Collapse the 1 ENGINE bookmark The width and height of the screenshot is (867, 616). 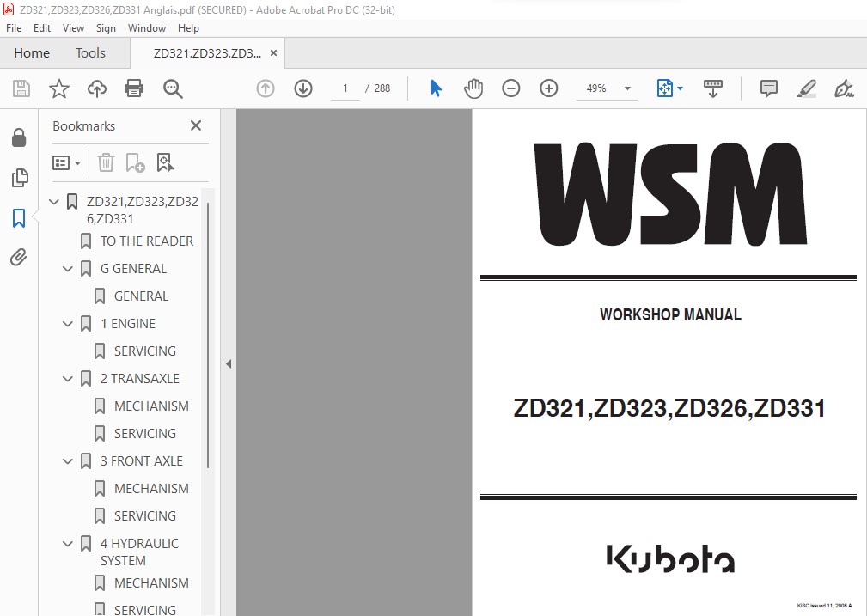(68, 324)
